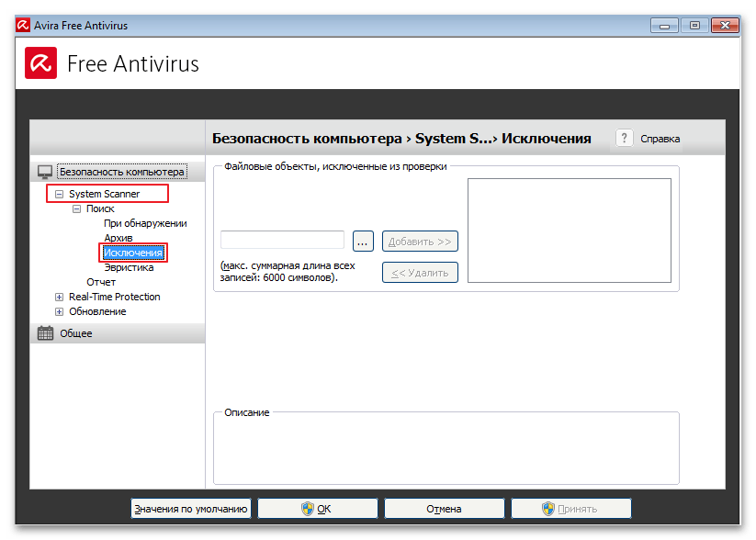Click the browse button with three dots
The image size is (756, 540).
[362, 241]
